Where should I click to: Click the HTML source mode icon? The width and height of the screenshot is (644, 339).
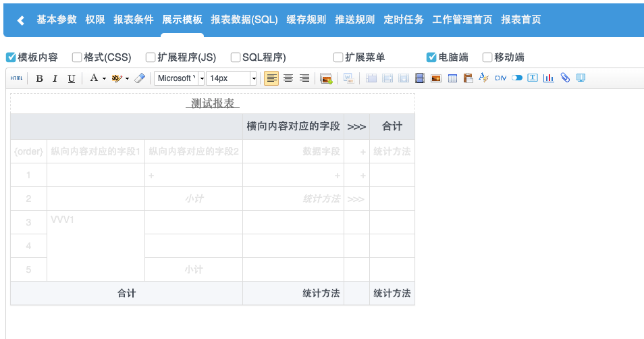tap(17, 78)
